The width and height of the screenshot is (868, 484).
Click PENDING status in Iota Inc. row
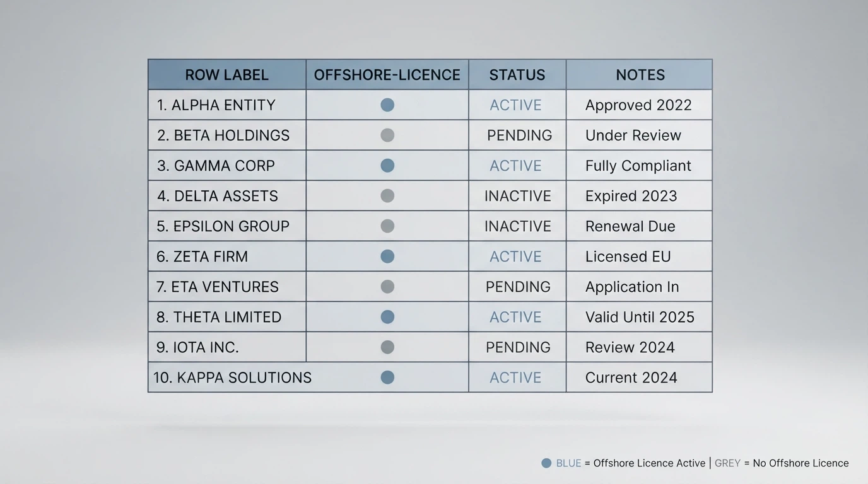518,347
